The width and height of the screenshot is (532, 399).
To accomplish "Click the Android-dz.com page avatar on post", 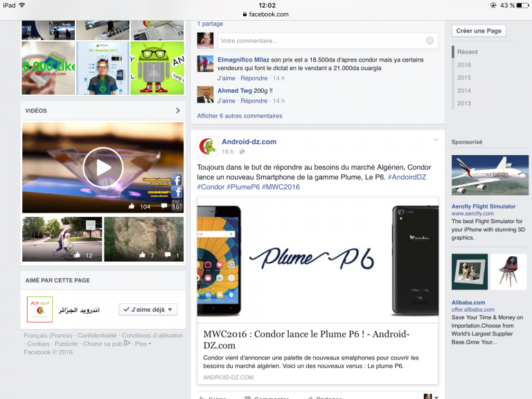I will tap(207, 147).
